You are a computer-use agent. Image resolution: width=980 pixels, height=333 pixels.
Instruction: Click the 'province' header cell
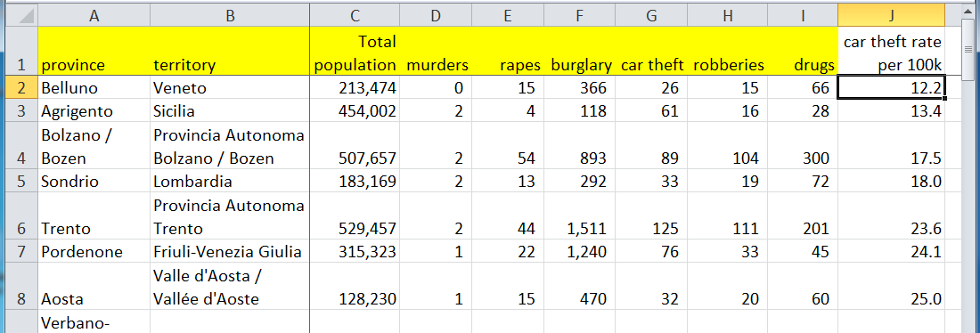coord(94,52)
